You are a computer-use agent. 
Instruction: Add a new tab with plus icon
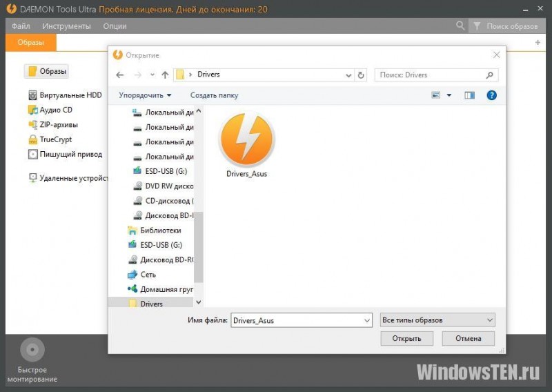538,42
